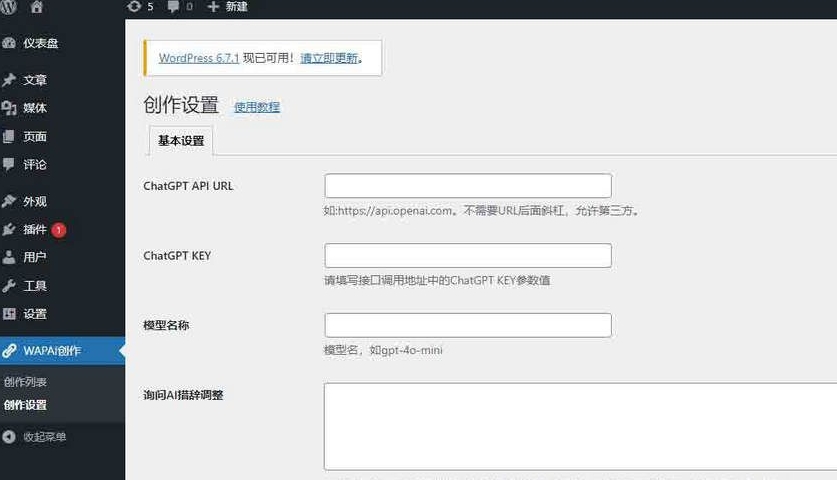Image resolution: width=837 pixels, height=480 pixels.
Task: Open the comments bubble icon in toolbar
Action: click(180, 6)
